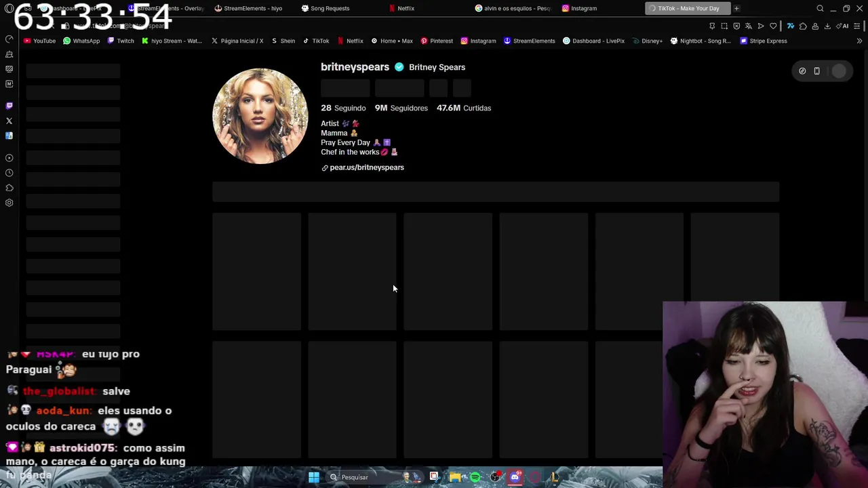Switch to the StreamElements - hiyo tab
The height and width of the screenshot is (488, 868).
coord(248,8)
